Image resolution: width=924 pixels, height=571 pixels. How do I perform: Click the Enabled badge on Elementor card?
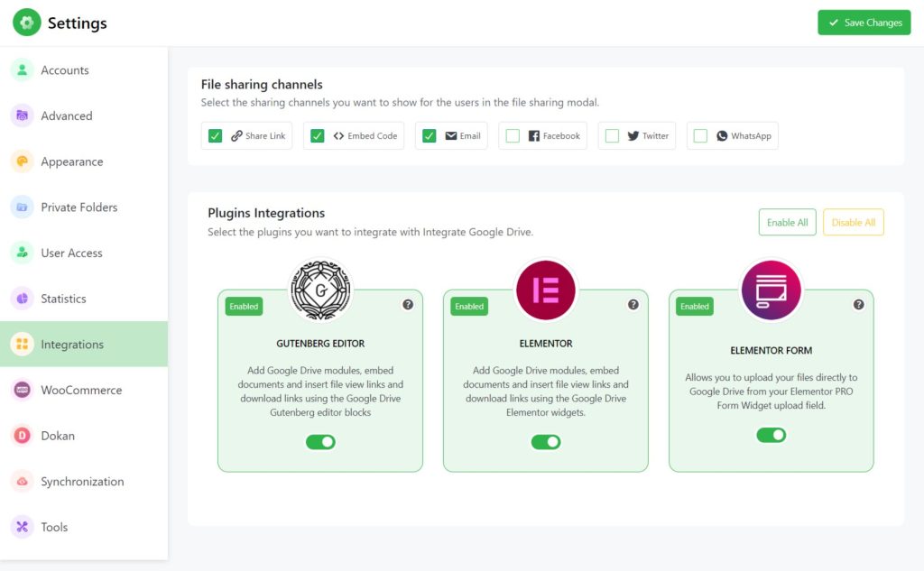469,307
